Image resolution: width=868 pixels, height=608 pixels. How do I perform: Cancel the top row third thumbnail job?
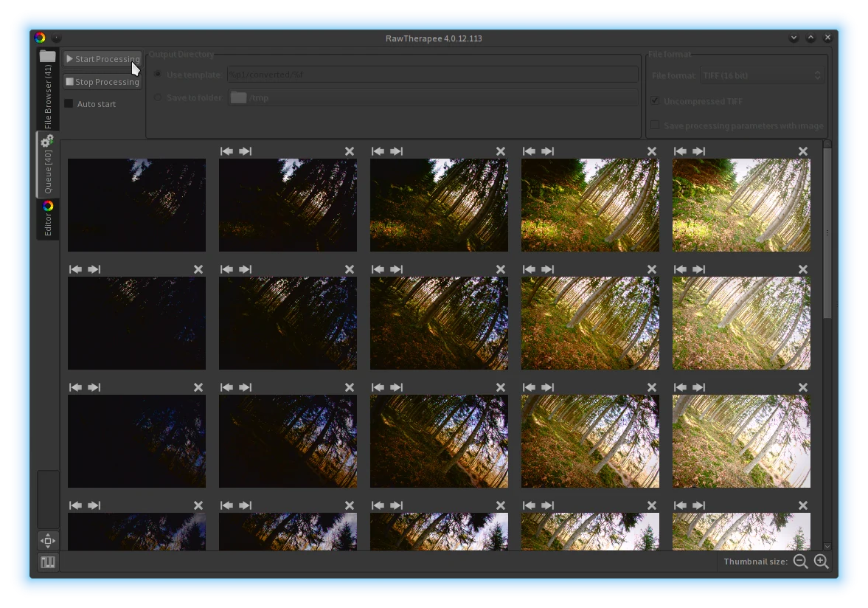tap(501, 151)
